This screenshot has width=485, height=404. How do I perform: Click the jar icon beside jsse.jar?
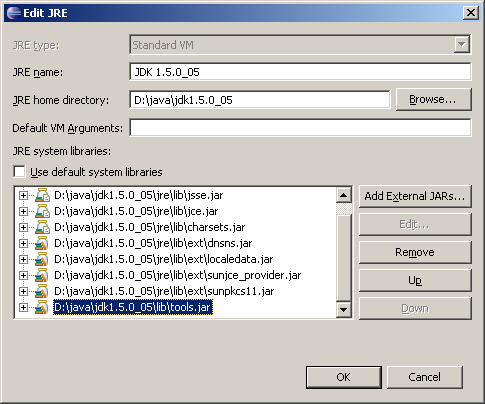pyautogui.click(x=42, y=195)
